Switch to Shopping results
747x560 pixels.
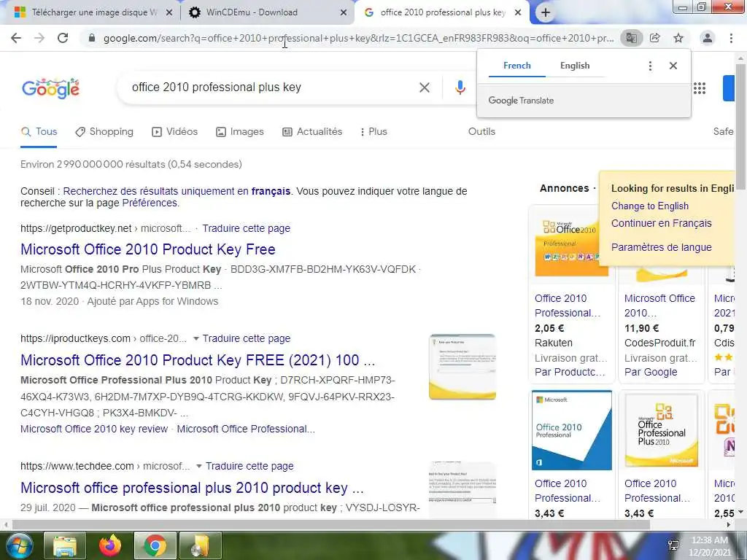tap(104, 132)
